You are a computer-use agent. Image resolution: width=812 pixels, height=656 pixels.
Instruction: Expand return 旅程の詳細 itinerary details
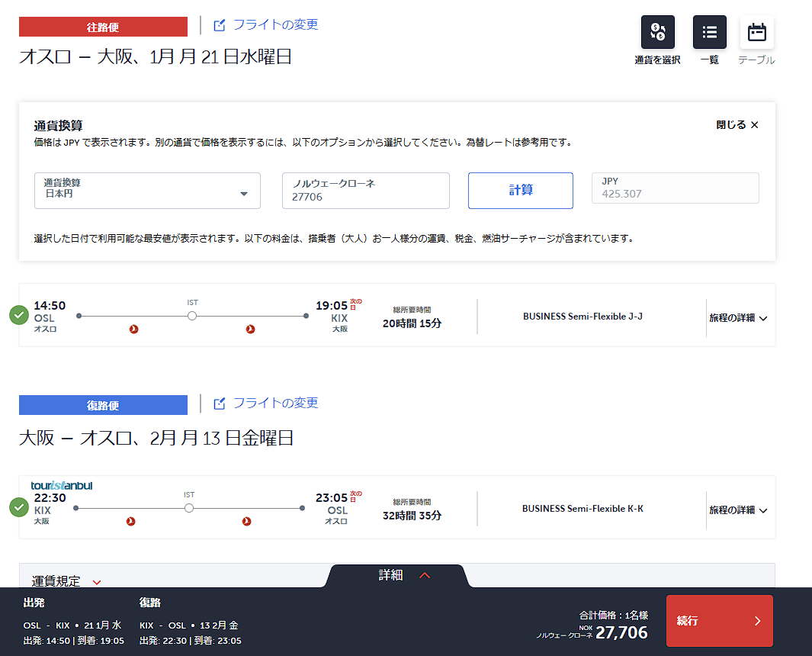pyautogui.click(x=738, y=510)
